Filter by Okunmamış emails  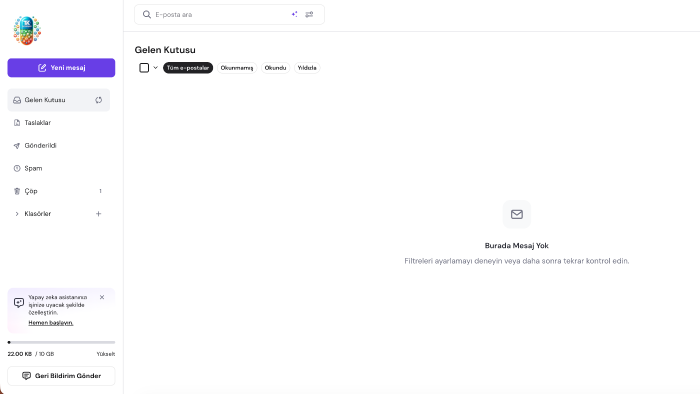click(x=237, y=68)
